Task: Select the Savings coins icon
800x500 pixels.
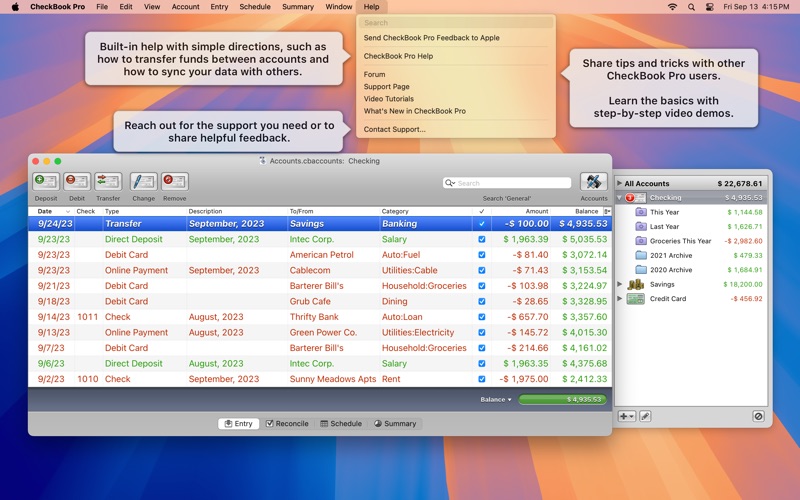Action: click(636, 284)
